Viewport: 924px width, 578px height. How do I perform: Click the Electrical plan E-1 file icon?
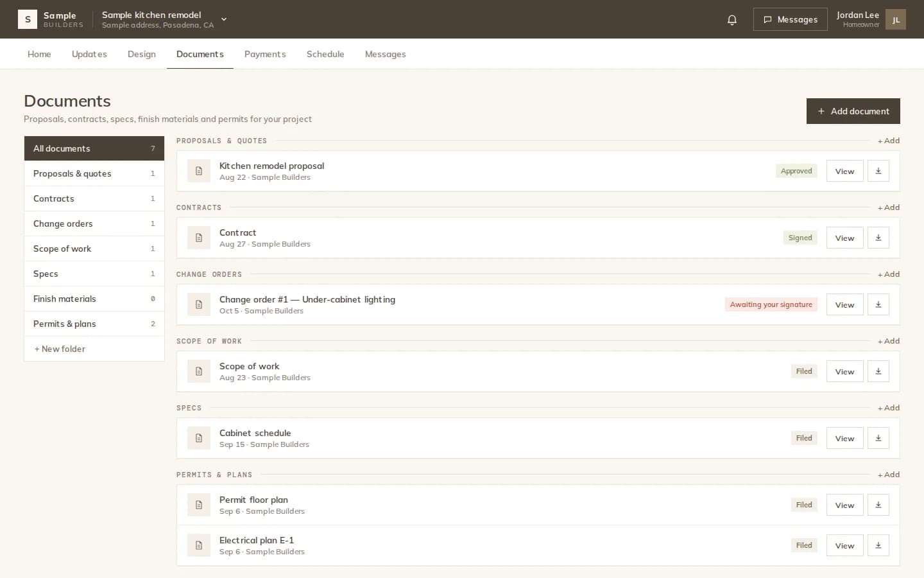coord(199,545)
